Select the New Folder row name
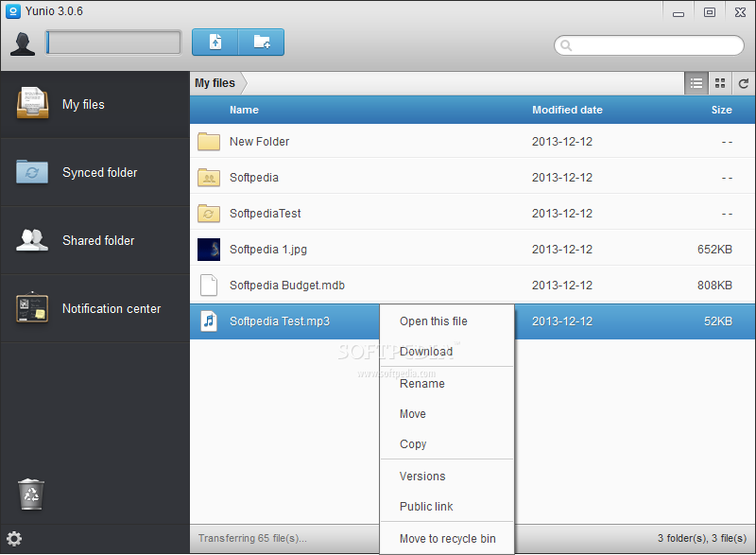This screenshot has width=756, height=555. click(x=259, y=141)
